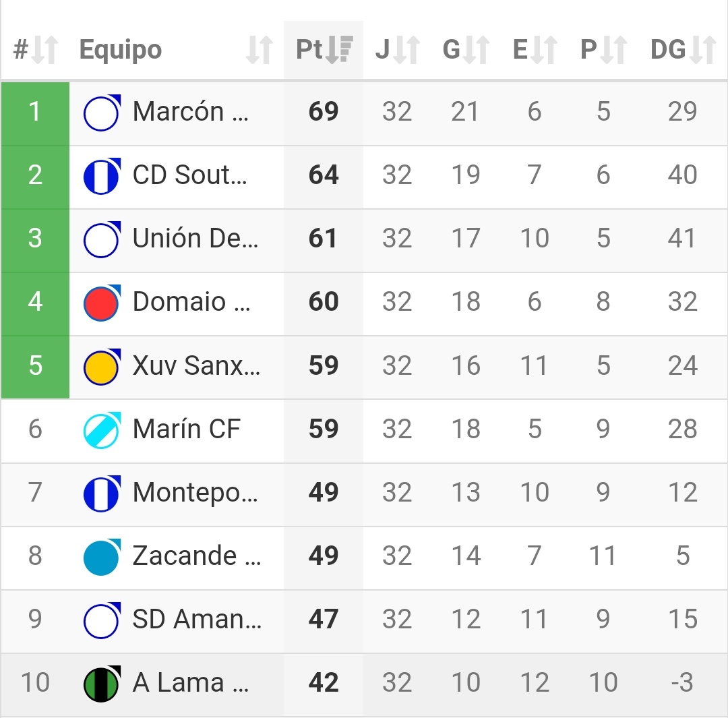Open the SD Aman... team link
The height and width of the screenshot is (718, 728).
[196, 620]
